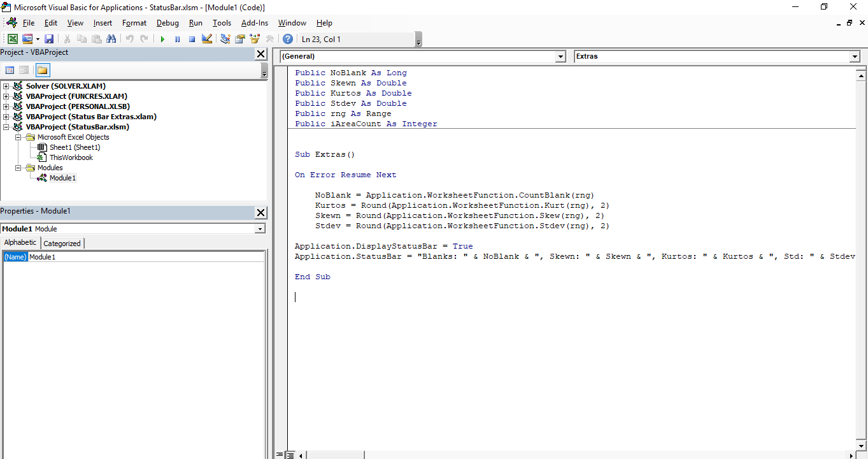This screenshot has width=868, height=459.
Task: Save the StatusBar.xlsm workbook
Action: click(x=49, y=39)
